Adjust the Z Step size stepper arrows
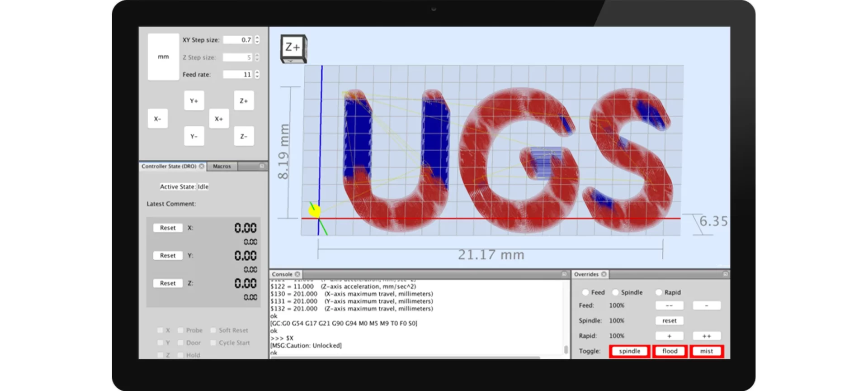The height and width of the screenshot is (391, 868). [x=257, y=57]
